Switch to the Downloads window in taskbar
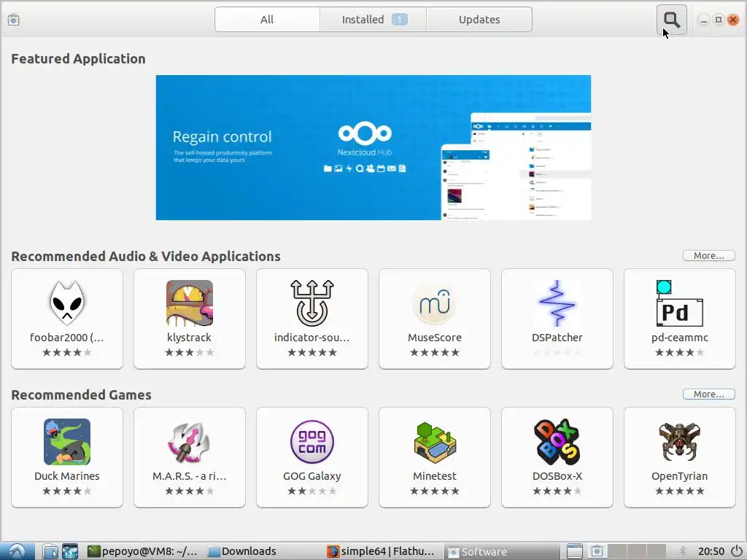747x560 pixels. (x=243, y=551)
